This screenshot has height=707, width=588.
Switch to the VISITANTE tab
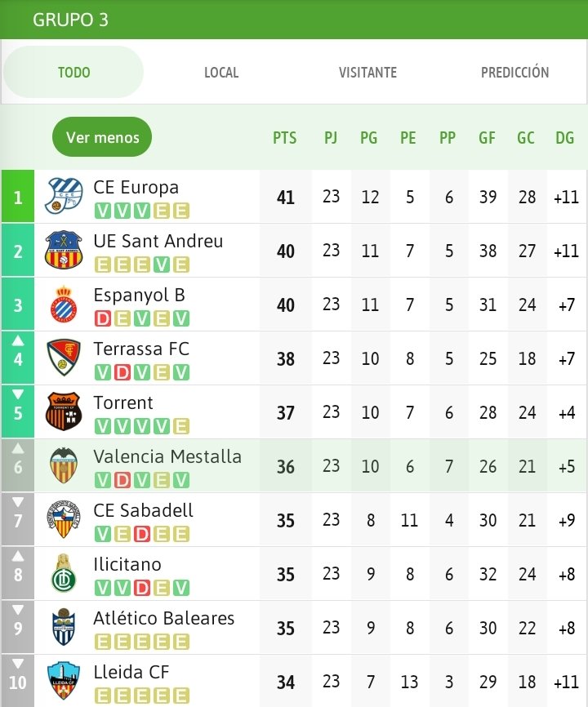coord(367,73)
